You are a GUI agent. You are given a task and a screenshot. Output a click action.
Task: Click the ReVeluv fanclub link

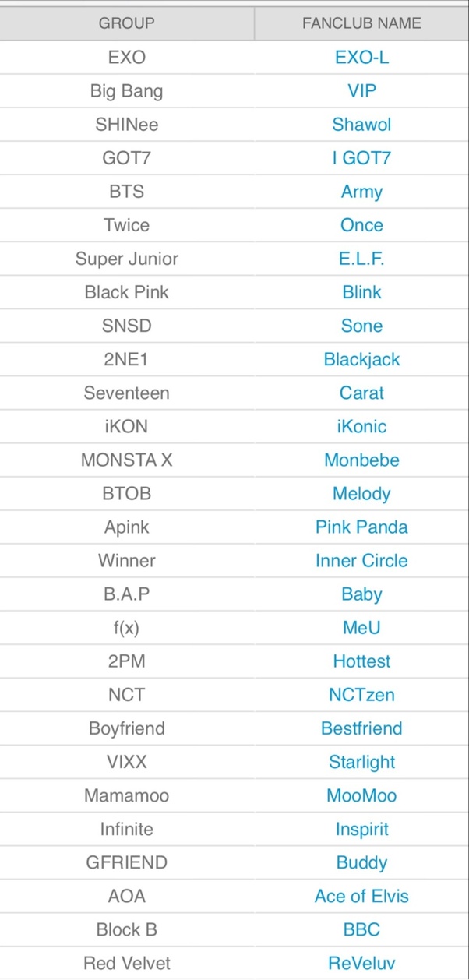pyautogui.click(x=361, y=963)
